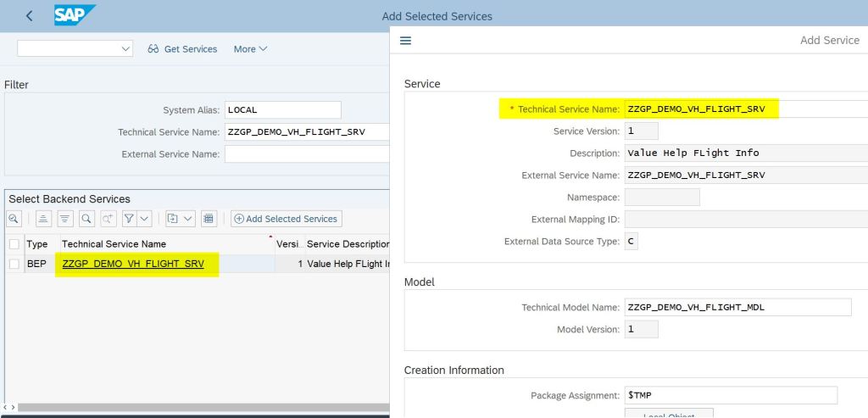Click the Set Filter funnel icon

pyautogui.click(x=129, y=219)
